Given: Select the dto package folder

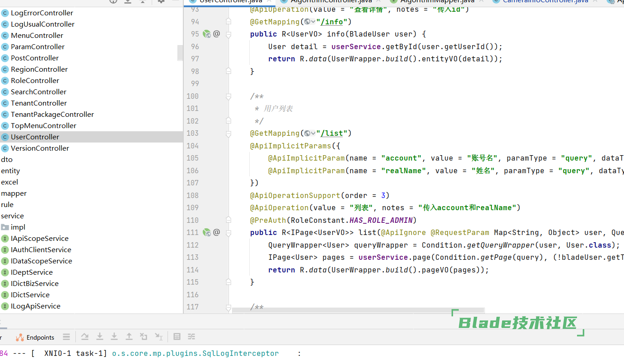Looking at the screenshot, I should tap(7, 160).
